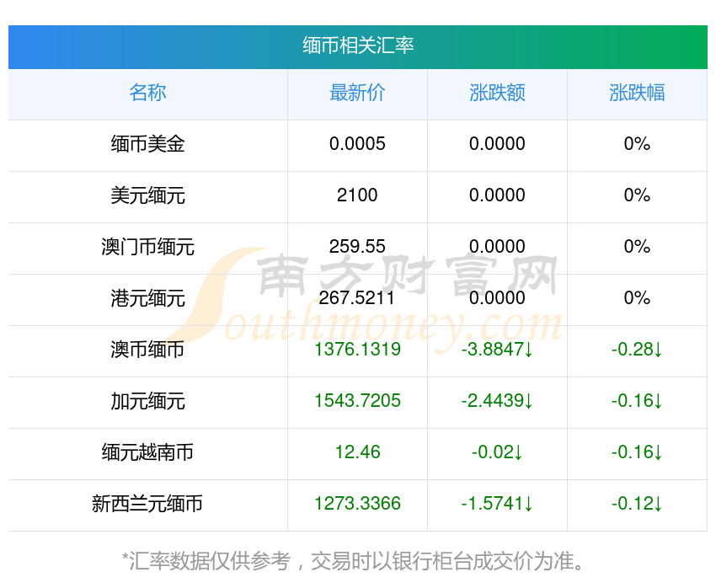Click the 缅币美金 row name

click(x=147, y=144)
